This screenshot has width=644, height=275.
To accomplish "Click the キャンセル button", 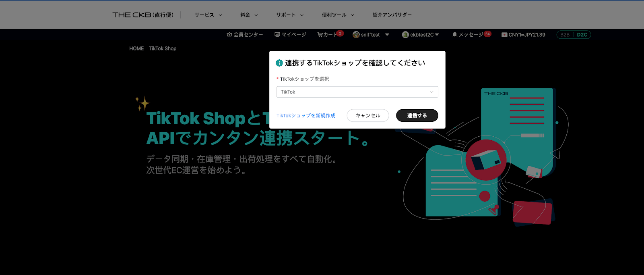I will click(x=368, y=115).
